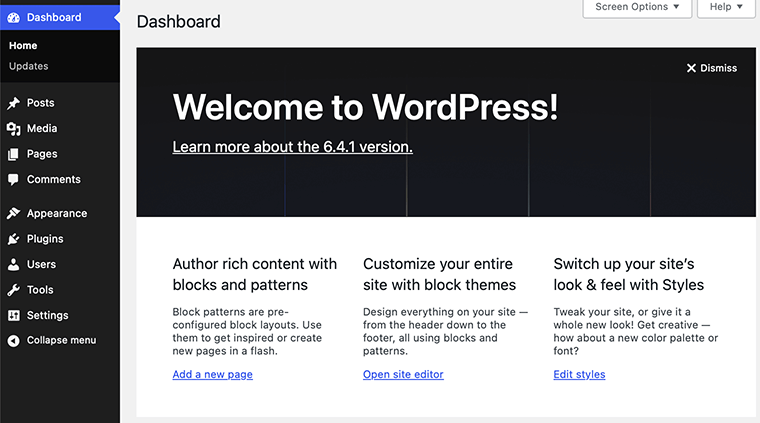Click the Dashboard gauge icon
The image size is (760, 423).
(x=14, y=17)
